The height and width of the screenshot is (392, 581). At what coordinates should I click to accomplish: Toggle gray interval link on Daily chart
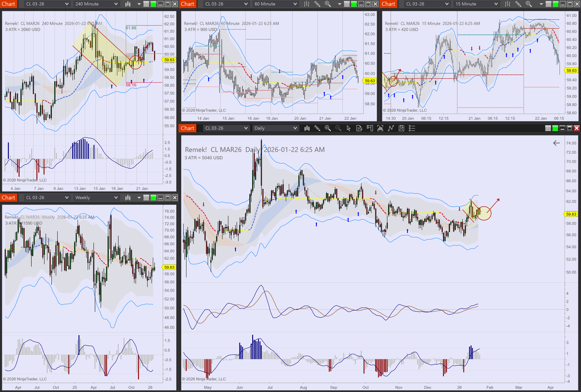tap(548, 128)
